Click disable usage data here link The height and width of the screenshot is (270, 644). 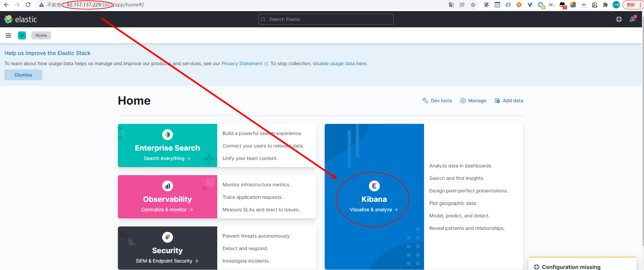tap(340, 63)
